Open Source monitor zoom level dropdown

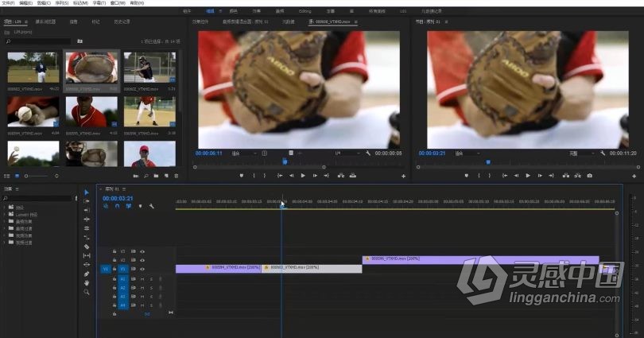[244, 153]
